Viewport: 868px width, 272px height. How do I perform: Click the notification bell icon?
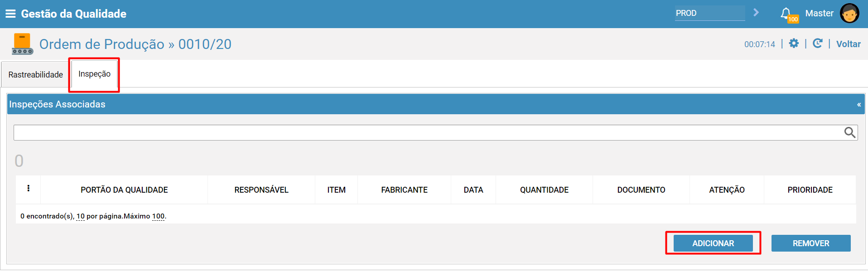[x=786, y=13]
